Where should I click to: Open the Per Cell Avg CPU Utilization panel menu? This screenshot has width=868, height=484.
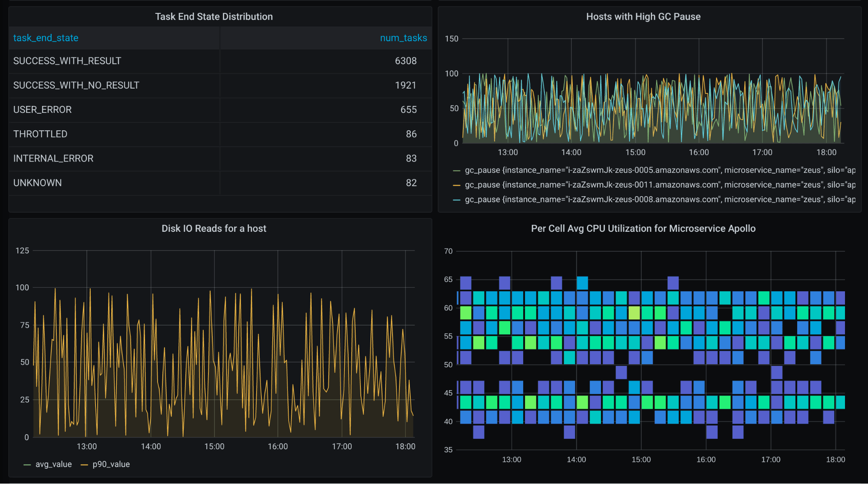tap(643, 228)
